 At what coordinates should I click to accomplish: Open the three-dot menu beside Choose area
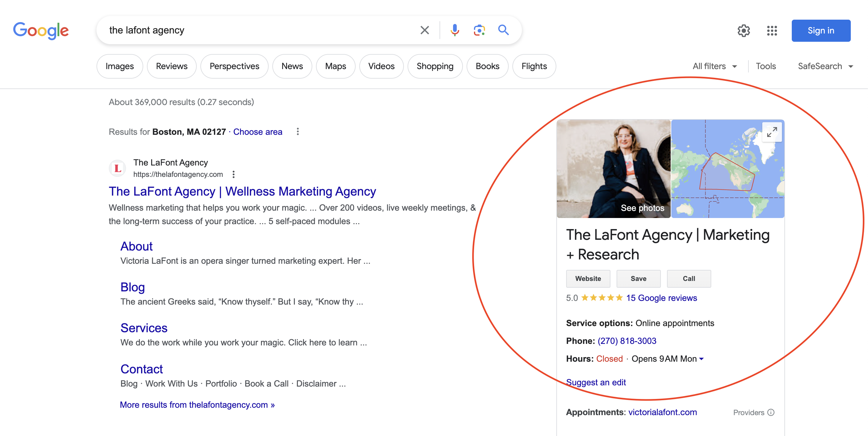click(x=297, y=132)
